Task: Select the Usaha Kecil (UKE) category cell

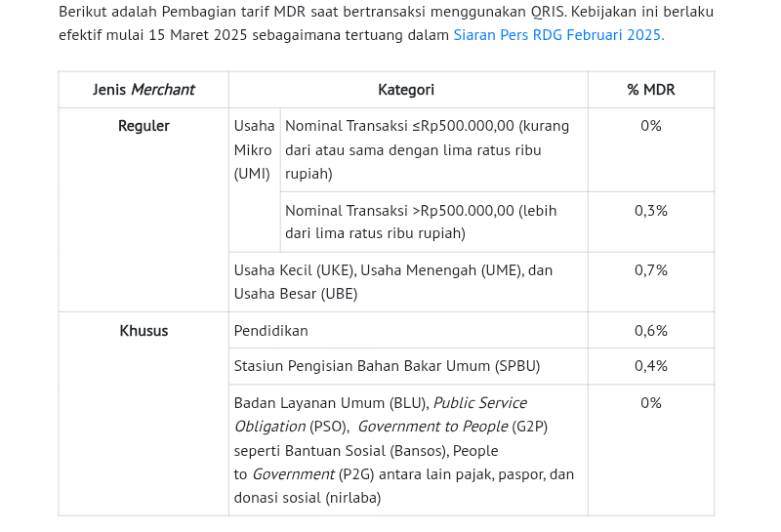Action: pyautogui.click(x=393, y=282)
